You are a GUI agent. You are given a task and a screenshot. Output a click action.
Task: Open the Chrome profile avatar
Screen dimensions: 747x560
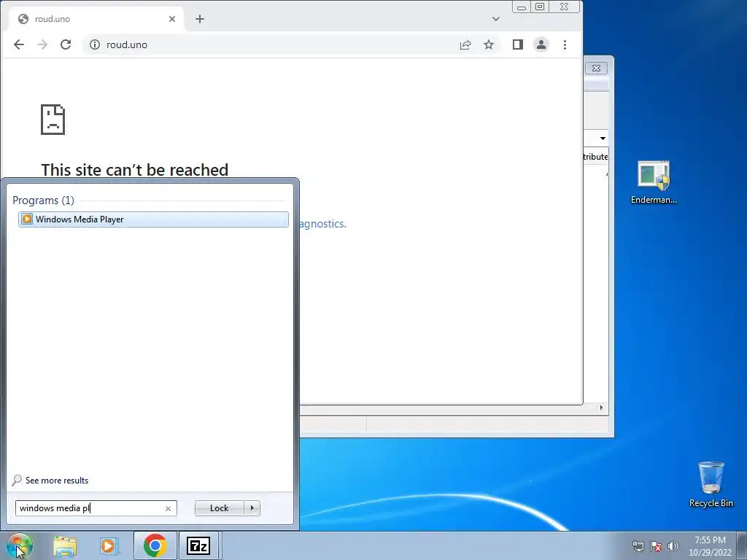coord(541,44)
